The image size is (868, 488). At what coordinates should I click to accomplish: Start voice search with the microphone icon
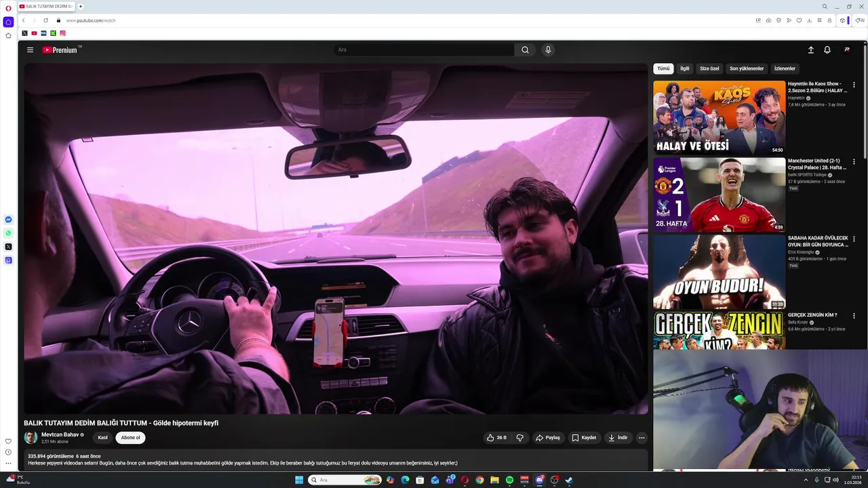click(x=548, y=49)
